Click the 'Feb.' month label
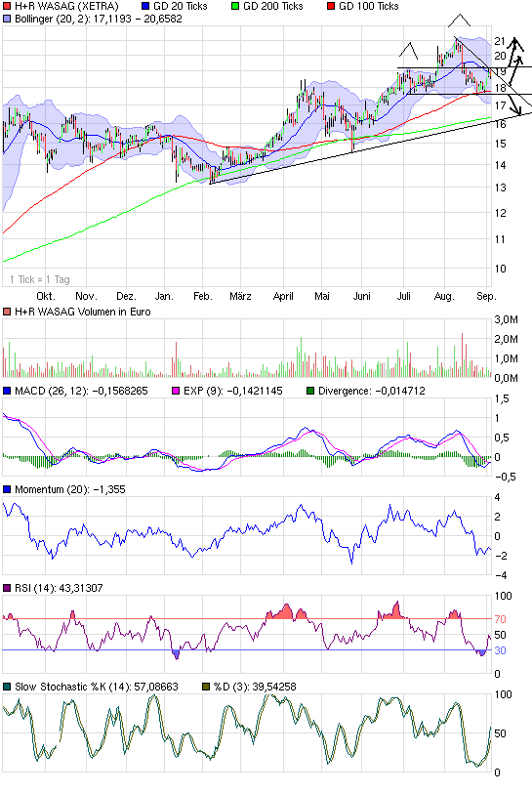This screenshot has height=793, width=532. [x=203, y=296]
